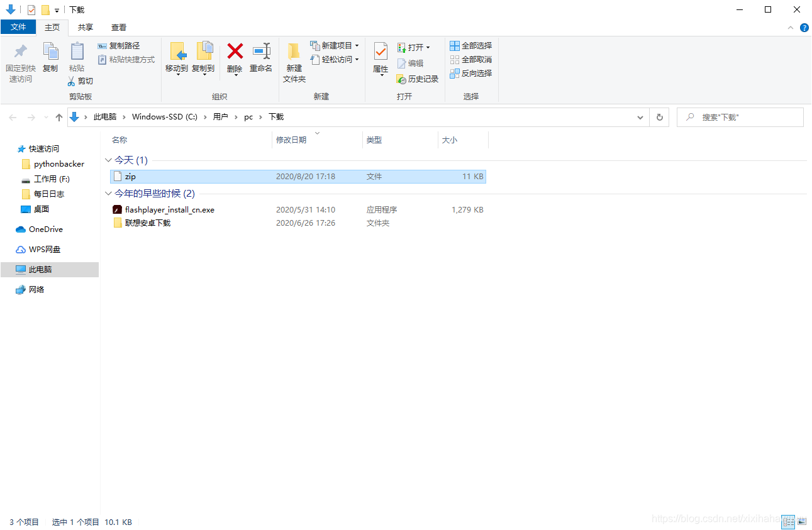Click quick access toolbar New folder icon

(45, 10)
